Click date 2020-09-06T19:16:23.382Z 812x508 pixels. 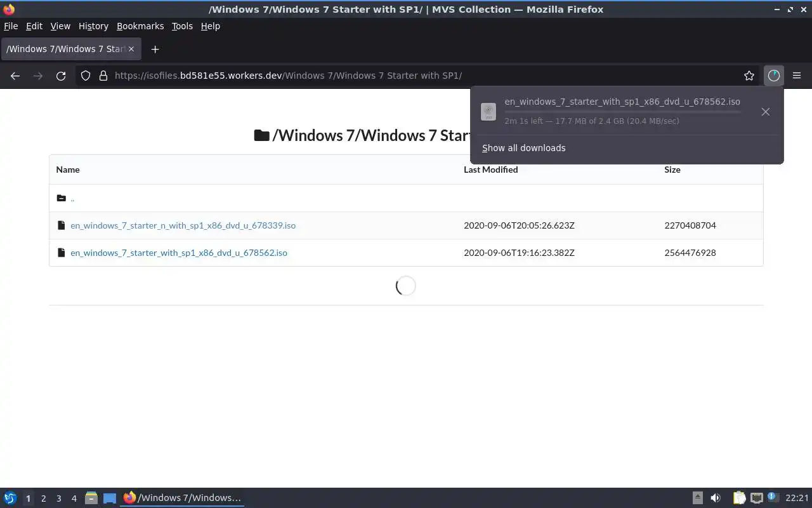coord(519,253)
